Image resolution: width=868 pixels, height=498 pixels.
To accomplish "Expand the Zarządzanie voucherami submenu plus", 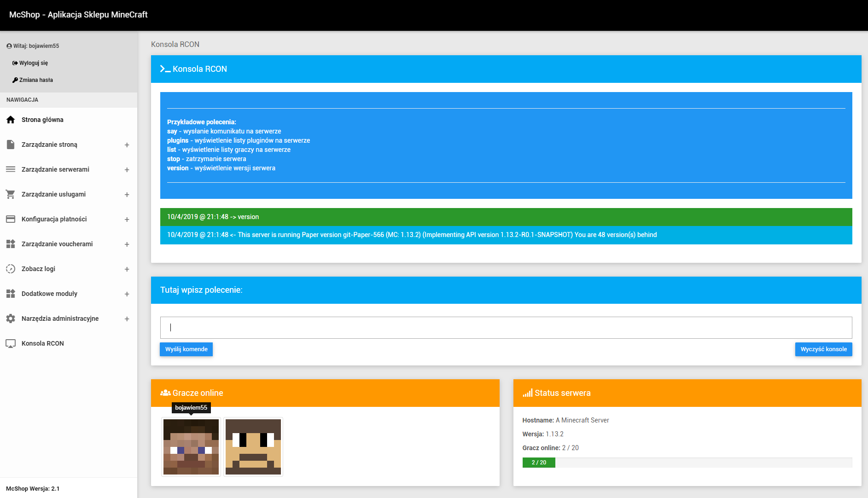I will (127, 244).
